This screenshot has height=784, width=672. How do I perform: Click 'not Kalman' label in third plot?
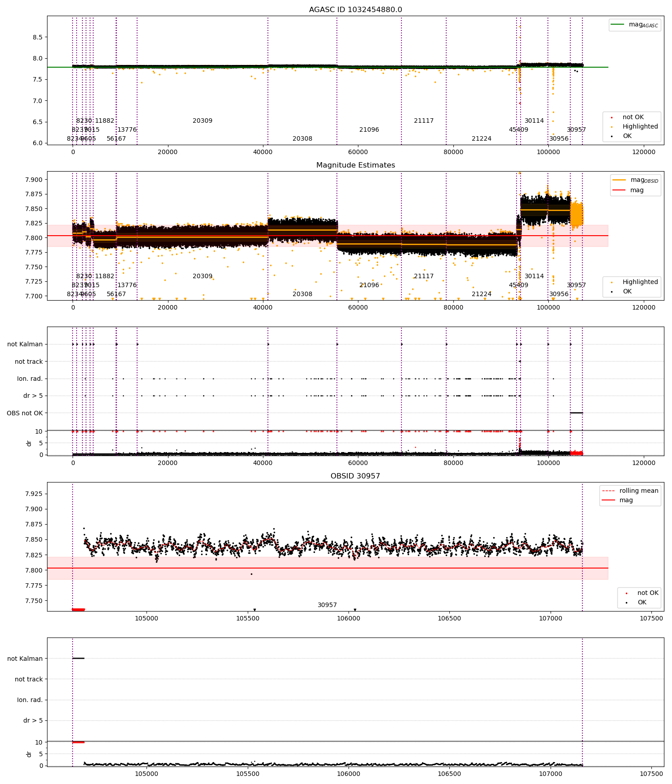(x=25, y=345)
